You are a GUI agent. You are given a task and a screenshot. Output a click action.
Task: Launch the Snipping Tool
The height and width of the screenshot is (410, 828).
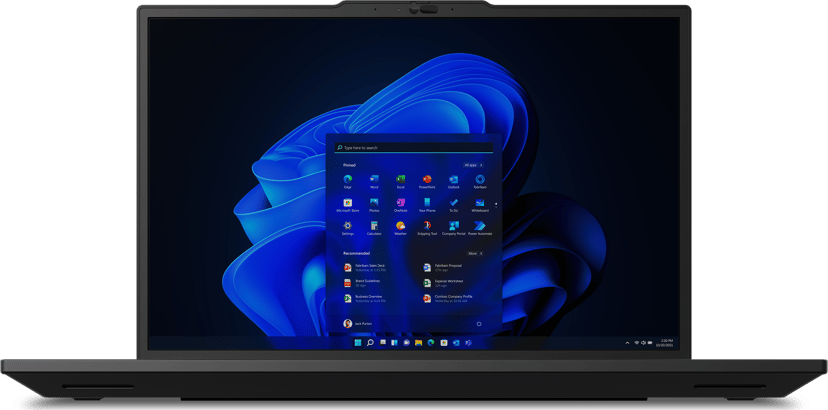coord(427,228)
